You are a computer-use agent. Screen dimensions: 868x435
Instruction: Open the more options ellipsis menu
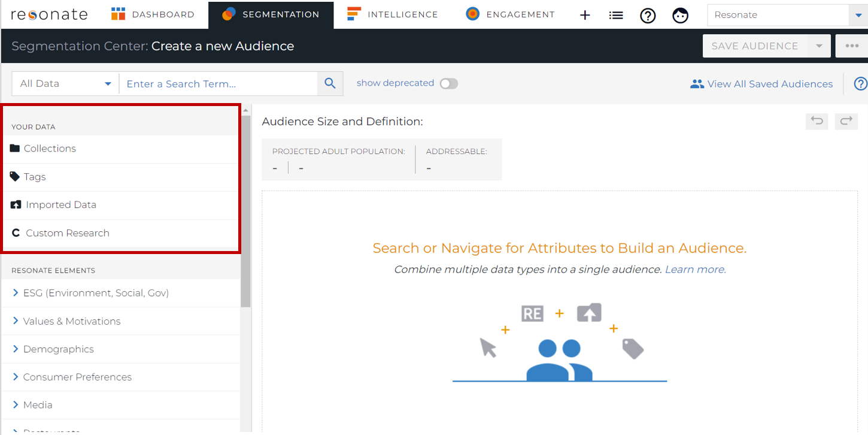pyautogui.click(x=852, y=46)
